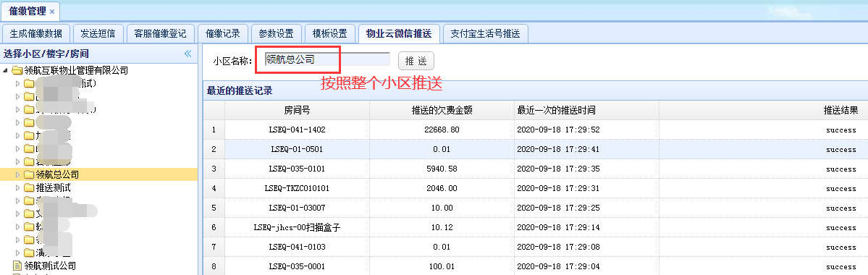This screenshot has width=868, height=275.
Task: Go to the 客服催缴登记 tab
Action: tap(160, 33)
